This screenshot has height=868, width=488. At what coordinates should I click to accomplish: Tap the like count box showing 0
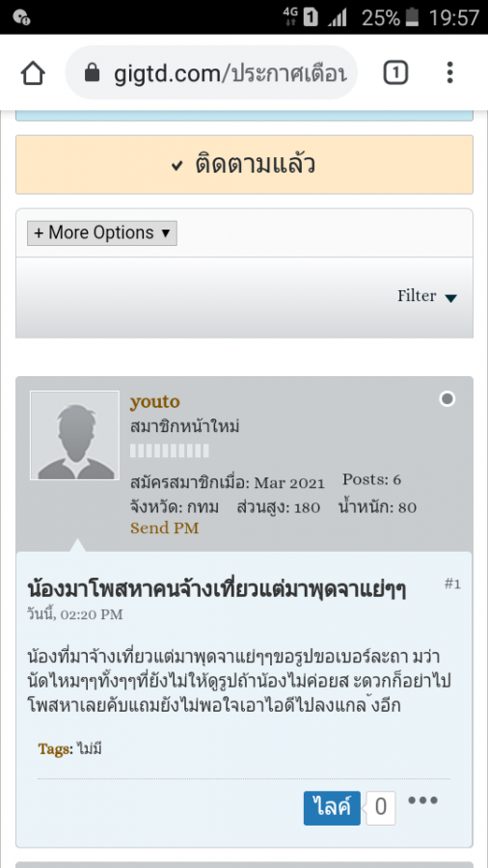tap(381, 807)
